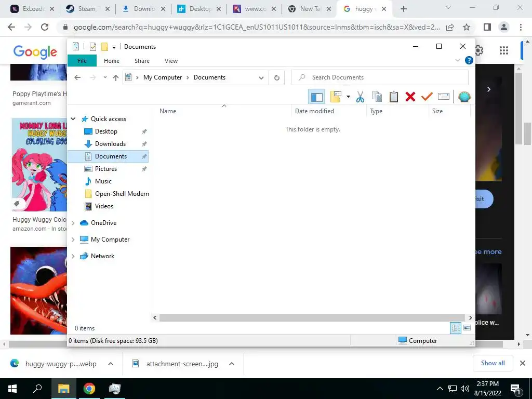This screenshot has width=532, height=399.
Task: Open the File tab in Explorer
Action: (x=82, y=61)
